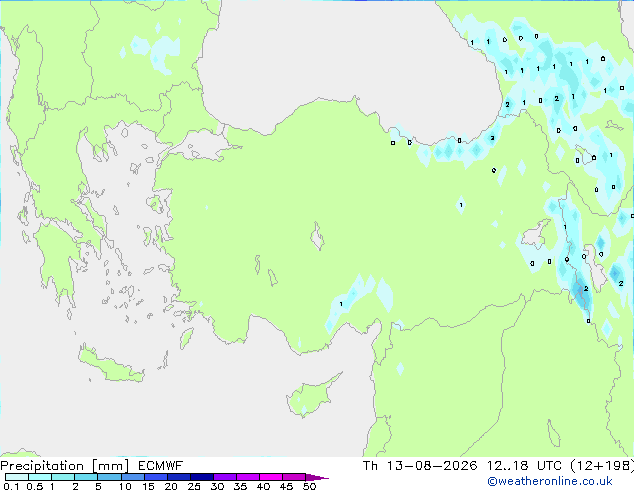Image resolution: width=634 pixels, height=490 pixels.
Task: Select the 10–15 mm blue legend swatch
Action: (132, 477)
